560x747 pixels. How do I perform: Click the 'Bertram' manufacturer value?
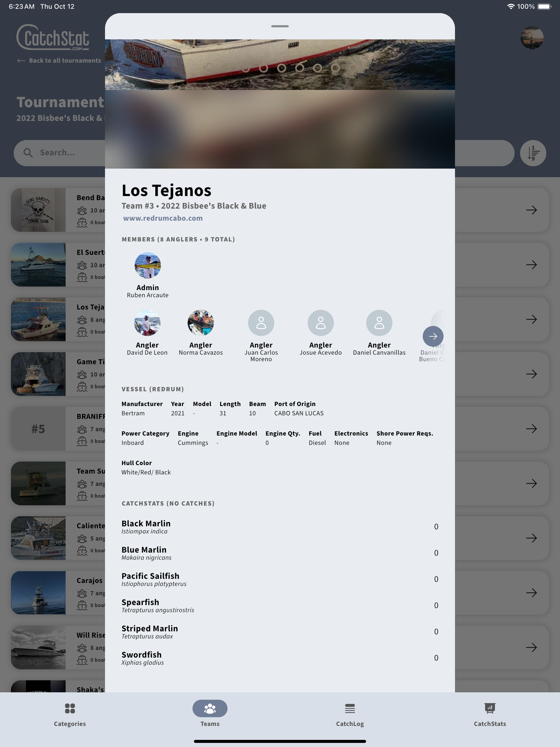(133, 413)
